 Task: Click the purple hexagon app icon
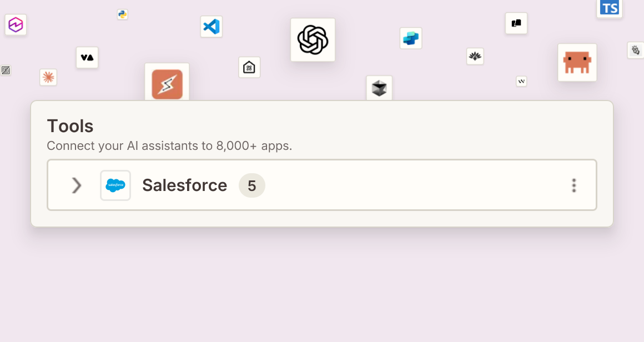[16, 24]
